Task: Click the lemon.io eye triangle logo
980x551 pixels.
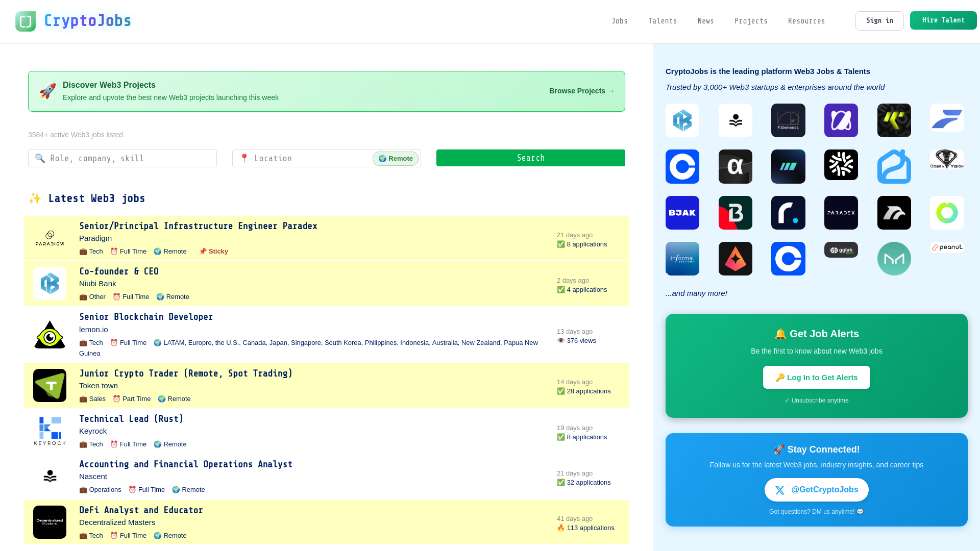Action: pos(50,335)
